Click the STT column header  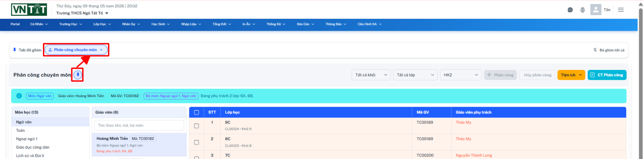click(x=212, y=113)
